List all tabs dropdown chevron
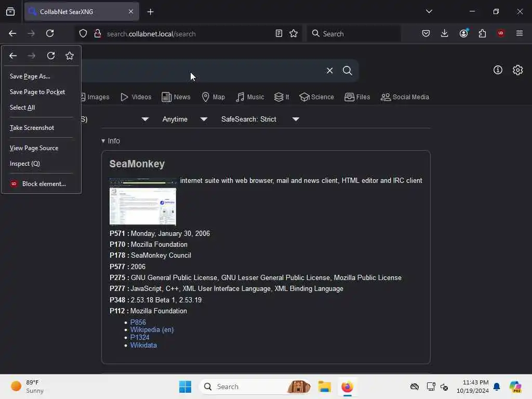Viewport: 532px width, 399px height. pos(429,11)
